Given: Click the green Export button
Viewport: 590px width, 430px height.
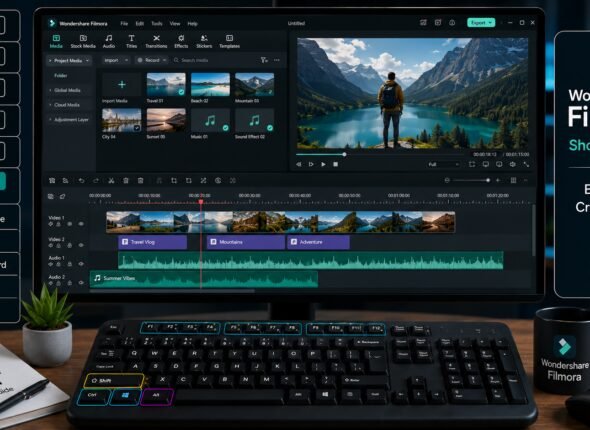Looking at the screenshot, I should coord(481,23).
